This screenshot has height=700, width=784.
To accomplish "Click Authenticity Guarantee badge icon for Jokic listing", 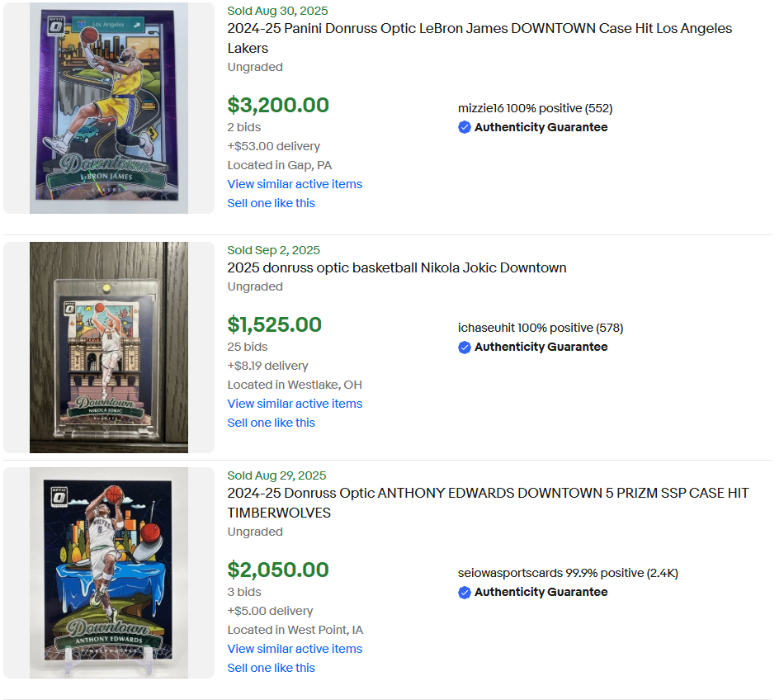I will point(465,347).
